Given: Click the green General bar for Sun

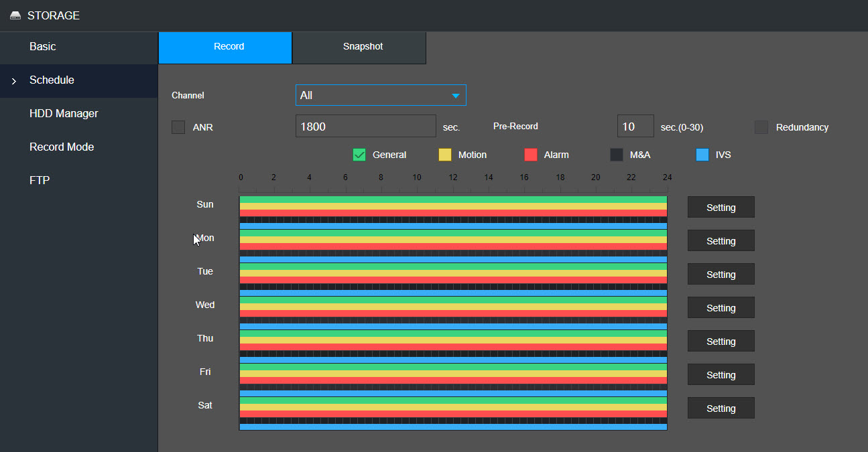Looking at the screenshot, I should point(453,200).
